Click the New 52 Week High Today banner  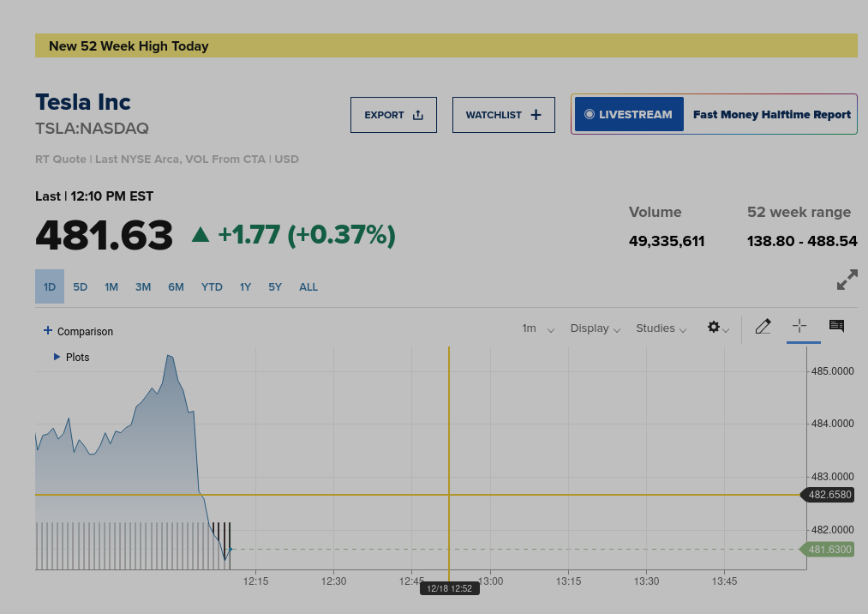(446, 45)
